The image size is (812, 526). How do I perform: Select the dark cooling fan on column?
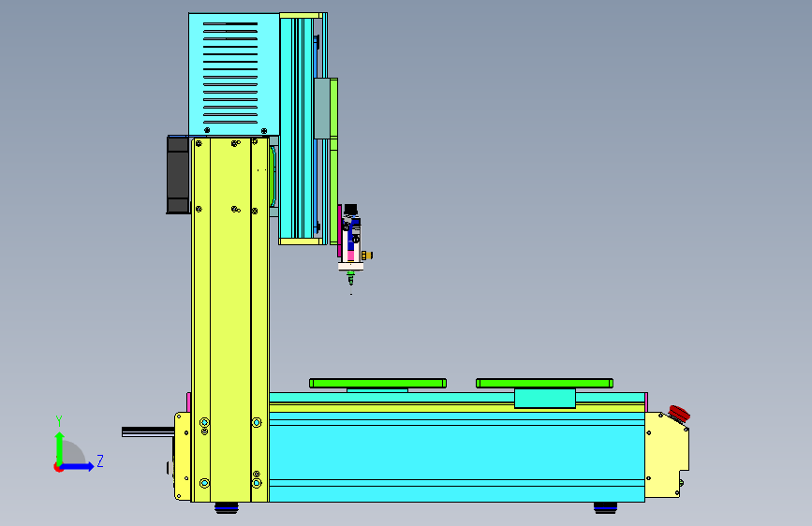tap(178, 175)
